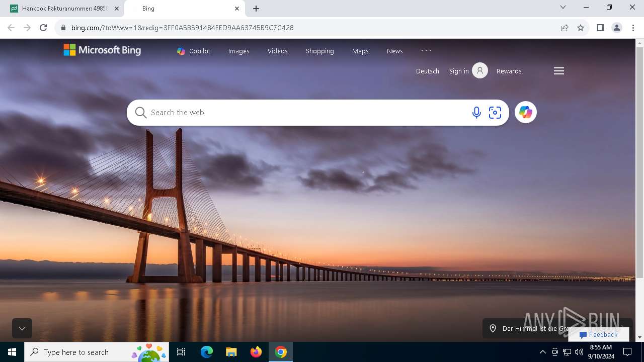
Task: Click the Feedback button
Action: tap(599, 334)
